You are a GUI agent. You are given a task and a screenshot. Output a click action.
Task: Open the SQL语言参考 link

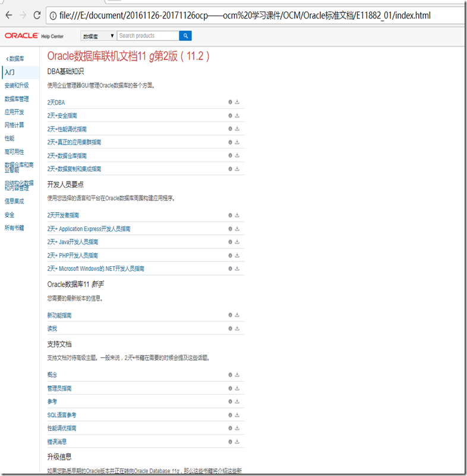(62, 415)
